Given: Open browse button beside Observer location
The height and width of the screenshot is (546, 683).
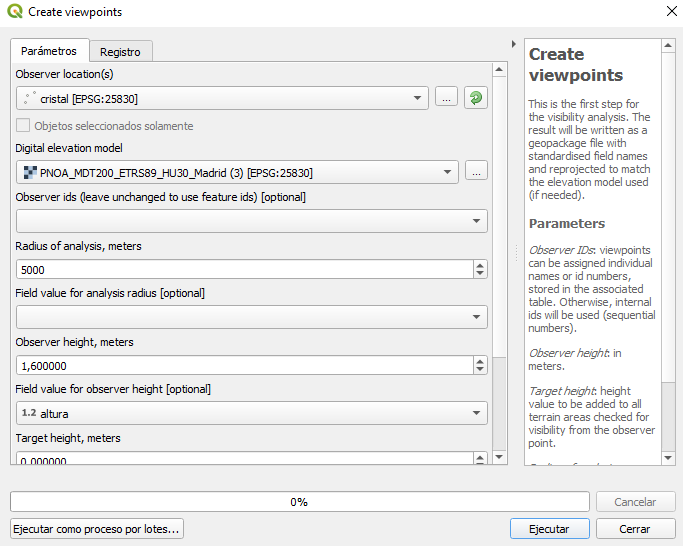Looking at the screenshot, I should point(446,98).
